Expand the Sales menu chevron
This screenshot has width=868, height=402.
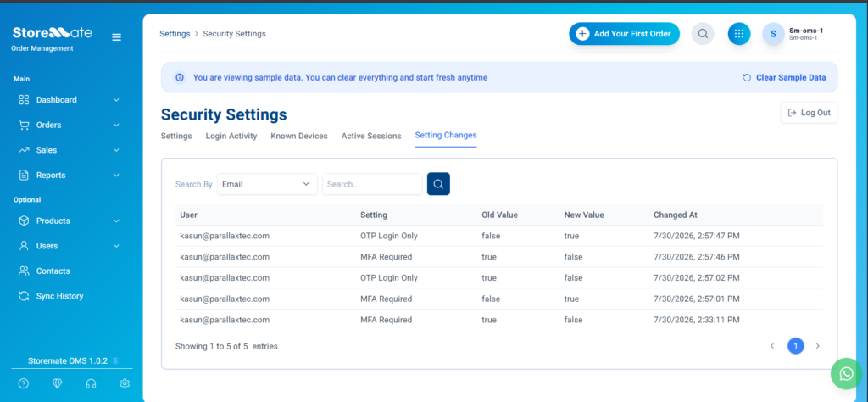pyautogui.click(x=116, y=150)
